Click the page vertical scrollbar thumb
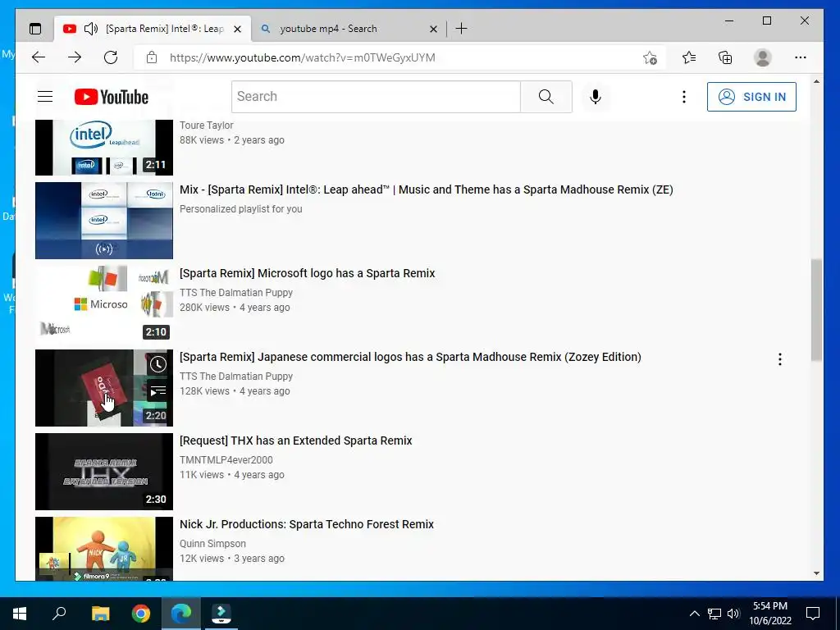Viewport: 840px width, 630px height. [816, 310]
